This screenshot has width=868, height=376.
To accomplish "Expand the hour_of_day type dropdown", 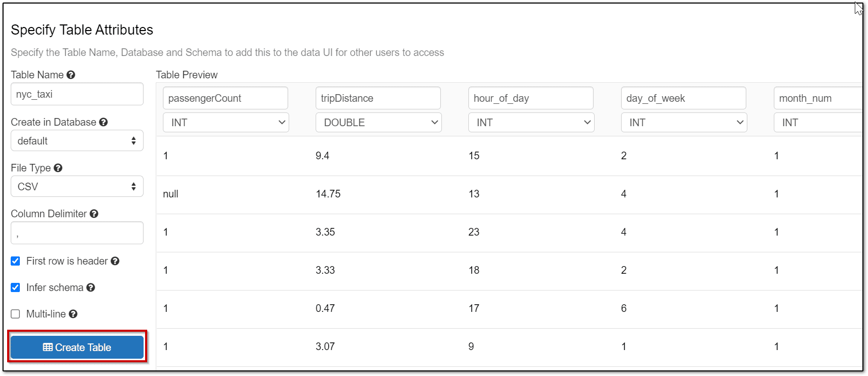I will pyautogui.click(x=531, y=123).
